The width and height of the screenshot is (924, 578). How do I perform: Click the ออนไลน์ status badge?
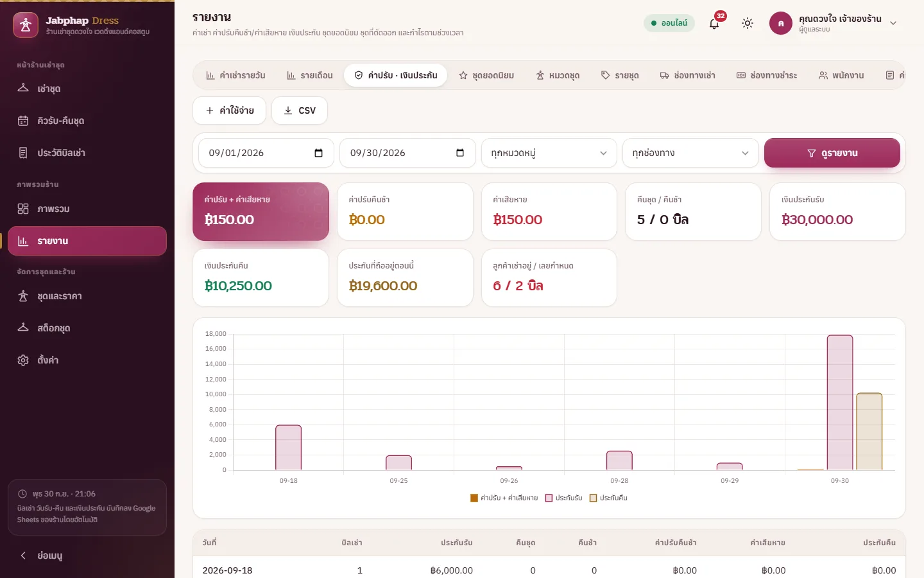coord(669,23)
